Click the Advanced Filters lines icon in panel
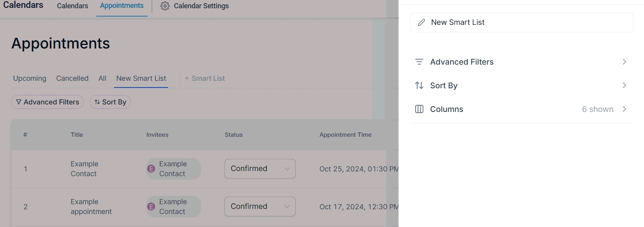Screen dimensions: 644x227 coord(419,62)
